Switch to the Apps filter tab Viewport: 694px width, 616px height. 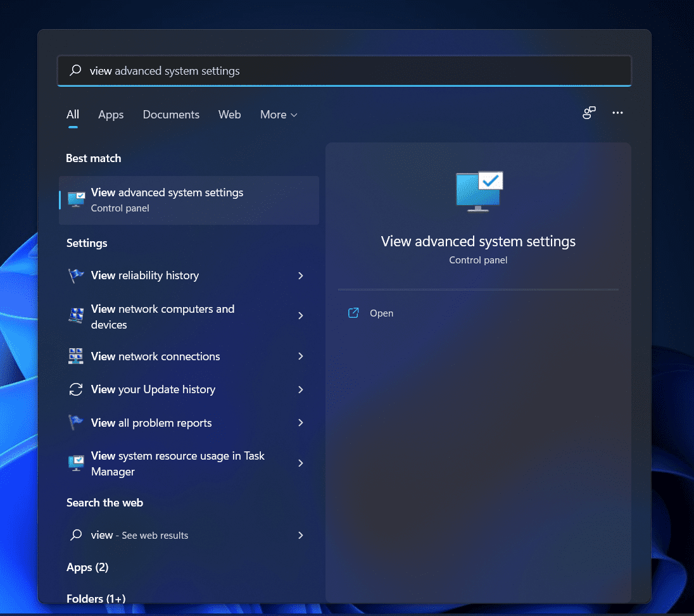pyautogui.click(x=111, y=115)
